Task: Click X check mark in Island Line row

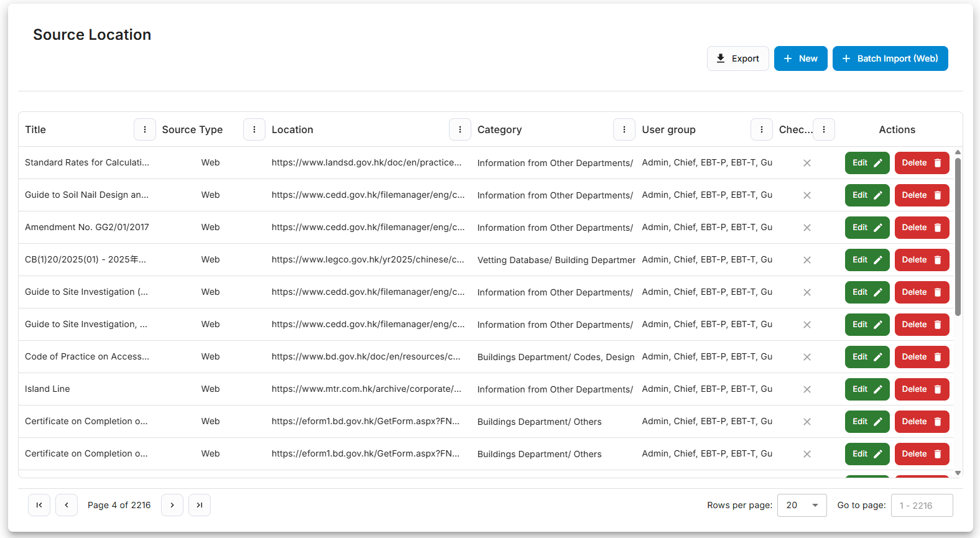Action: point(807,389)
